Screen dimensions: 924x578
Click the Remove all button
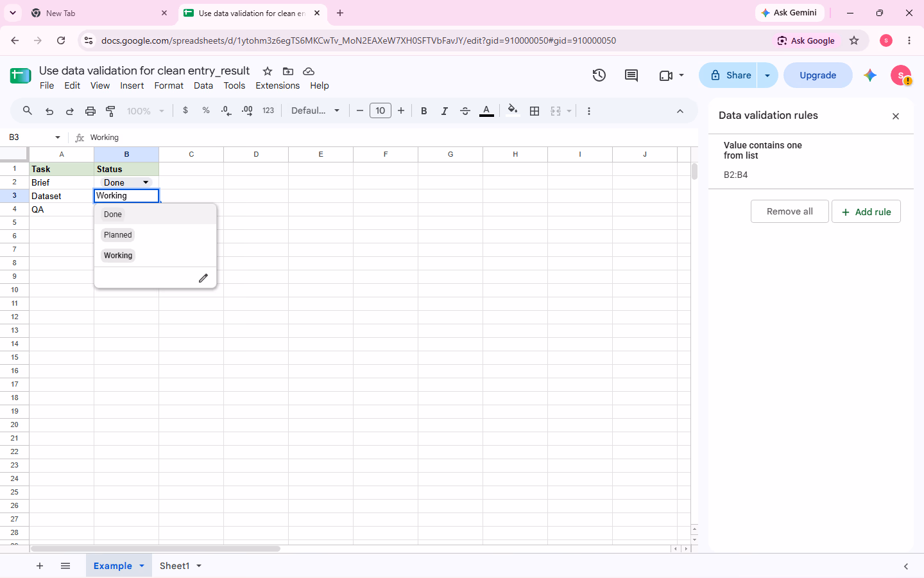tap(790, 211)
